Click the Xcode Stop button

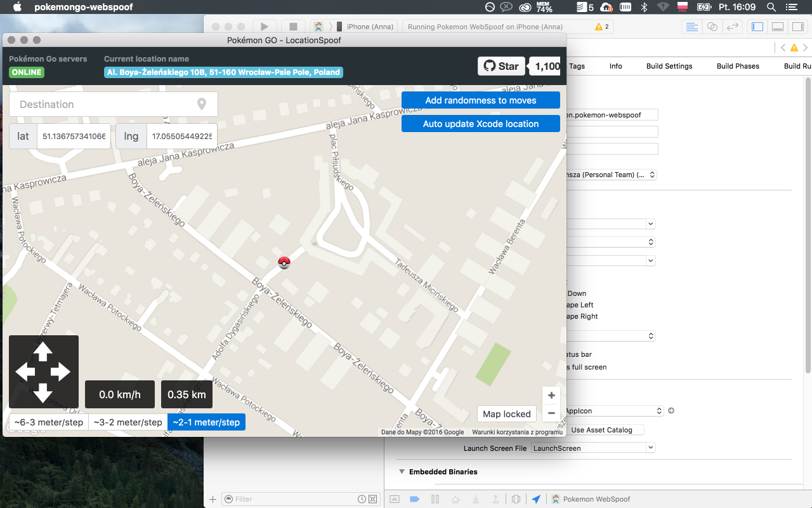[293, 27]
